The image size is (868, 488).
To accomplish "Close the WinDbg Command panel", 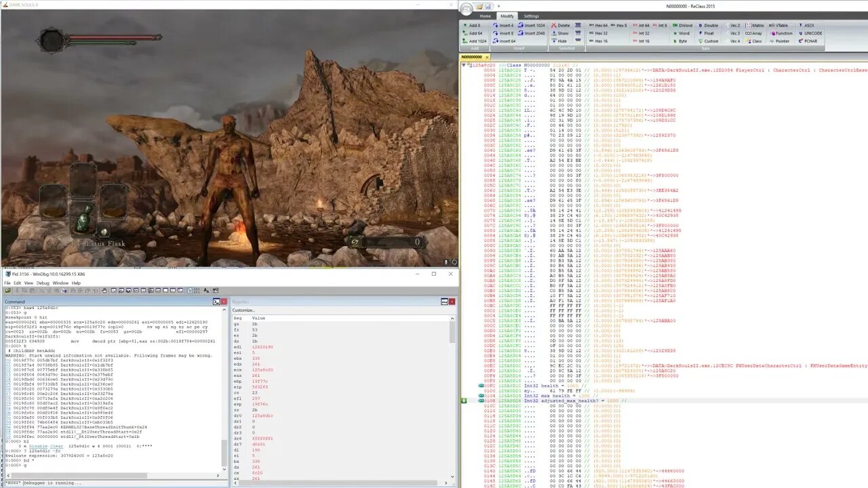I will [x=224, y=302].
